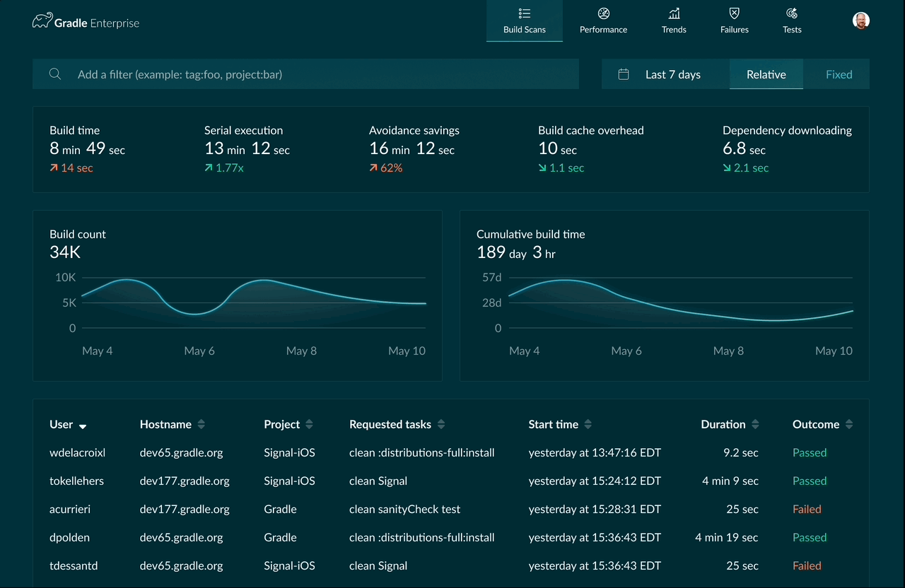The width and height of the screenshot is (905, 588).
Task: Select the Performance speedometer icon
Action: tap(603, 13)
